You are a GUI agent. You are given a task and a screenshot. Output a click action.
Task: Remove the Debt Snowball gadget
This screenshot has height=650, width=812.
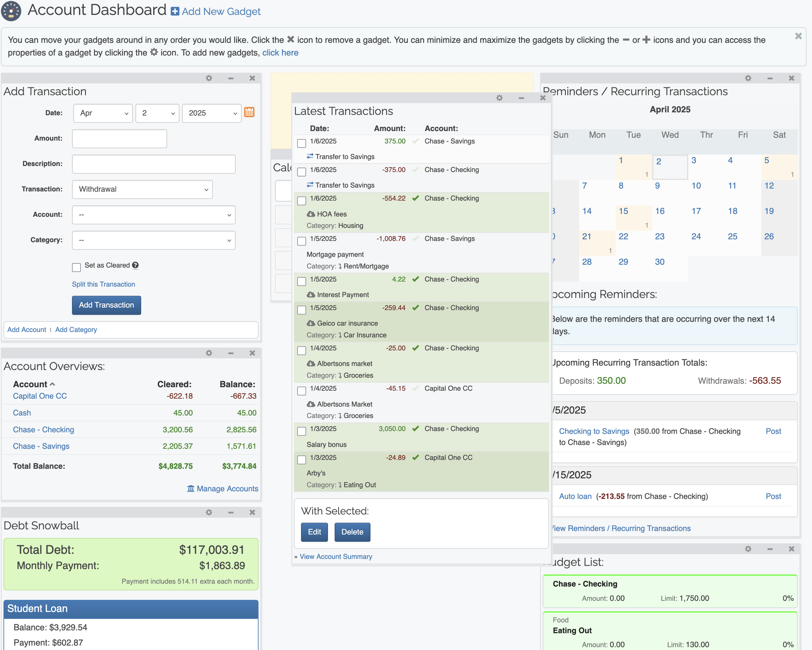[x=252, y=513]
